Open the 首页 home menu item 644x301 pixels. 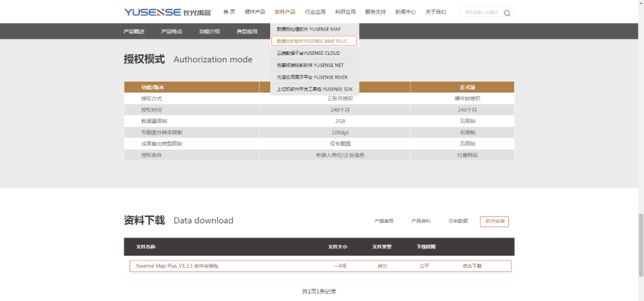click(229, 12)
